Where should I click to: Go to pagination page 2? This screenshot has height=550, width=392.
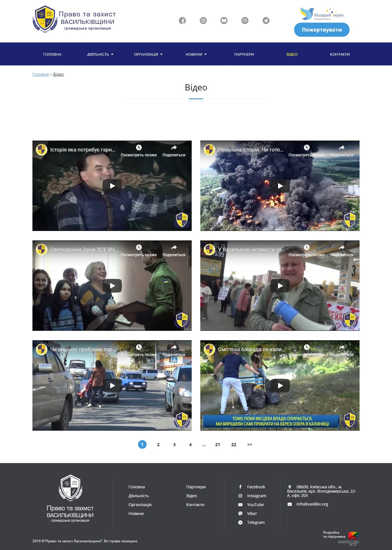tap(158, 444)
